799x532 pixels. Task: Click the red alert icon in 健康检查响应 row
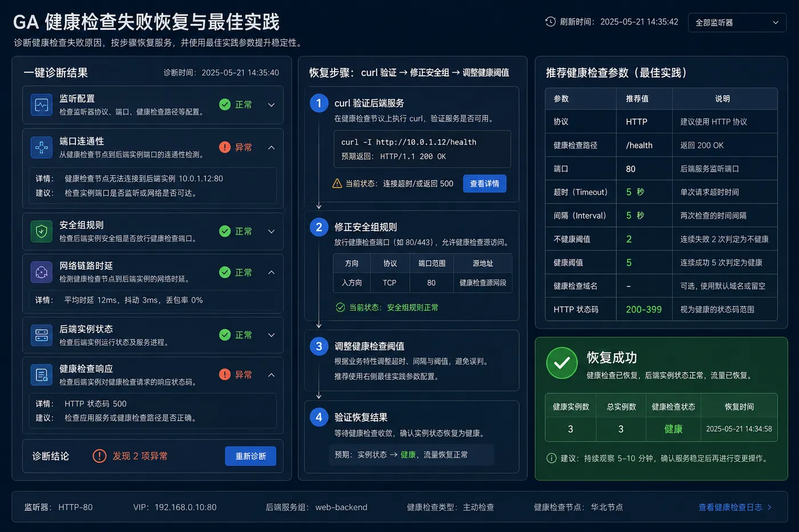[225, 374]
